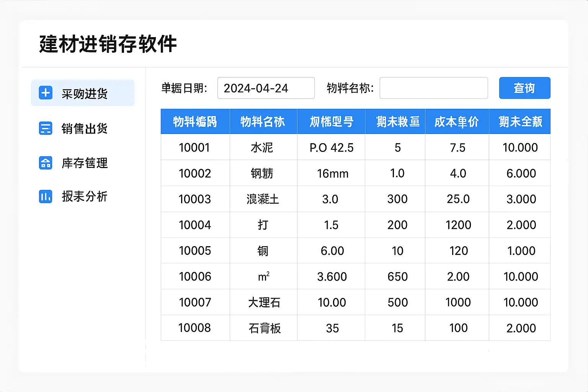The width and height of the screenshot is (588, 392).
Task: Select the row with code 10001
Action: point(356,147)
